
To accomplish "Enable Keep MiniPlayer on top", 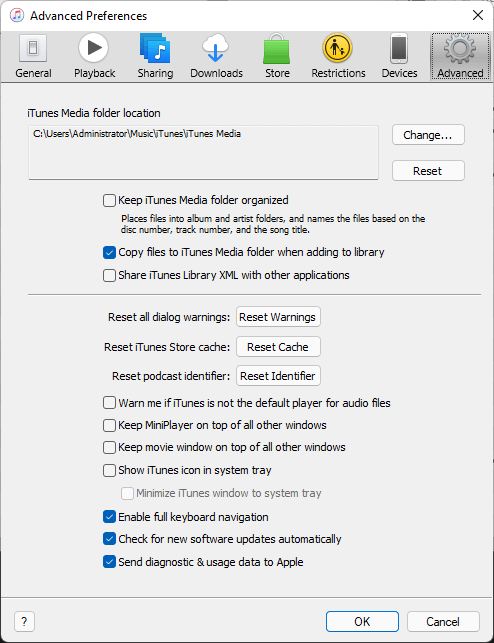I will click(109, 425).
